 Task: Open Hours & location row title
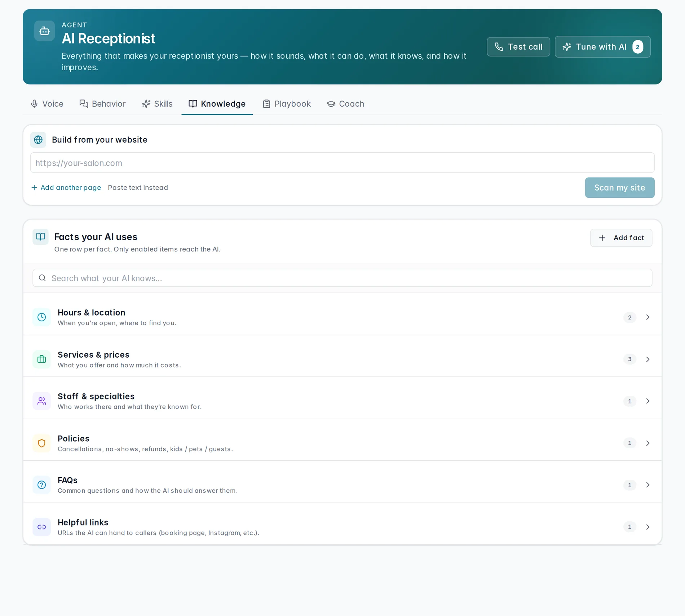point(92,312)
